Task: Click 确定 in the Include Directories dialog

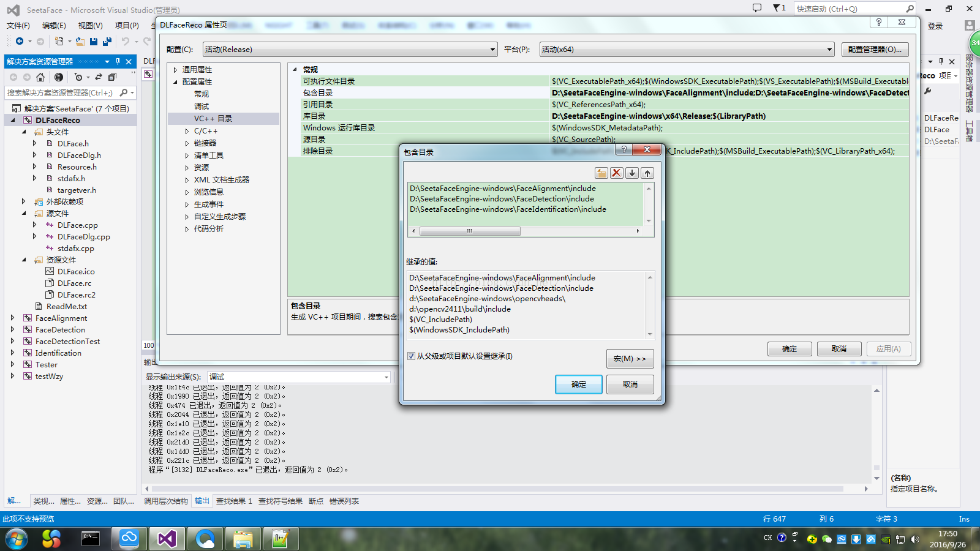Action: coord(579,384)
